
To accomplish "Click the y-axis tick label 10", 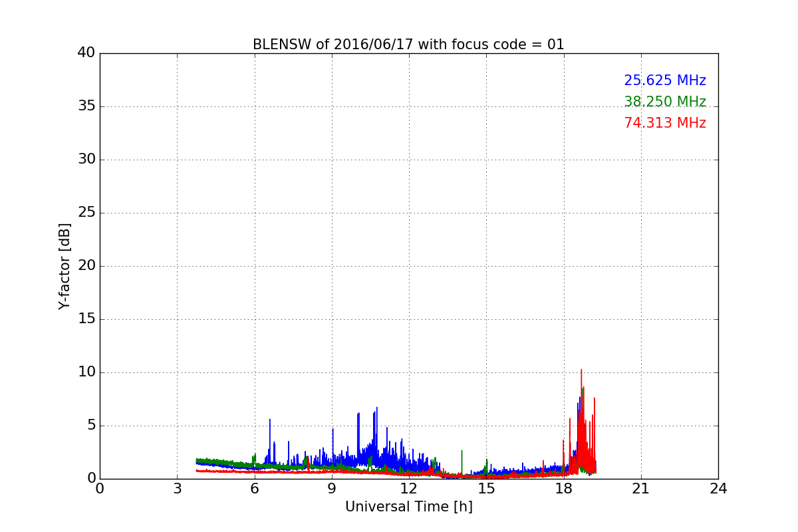I will point(86,372).
